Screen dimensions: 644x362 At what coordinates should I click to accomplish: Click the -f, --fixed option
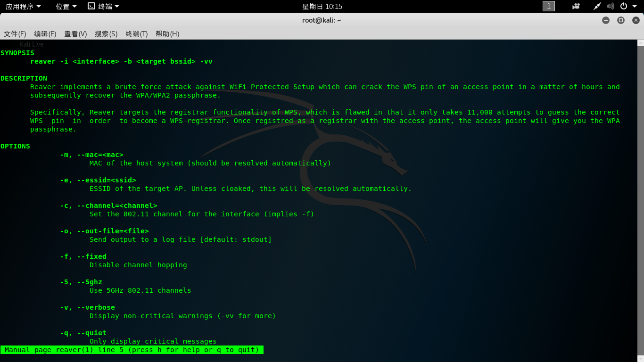(x=83, y=256)
